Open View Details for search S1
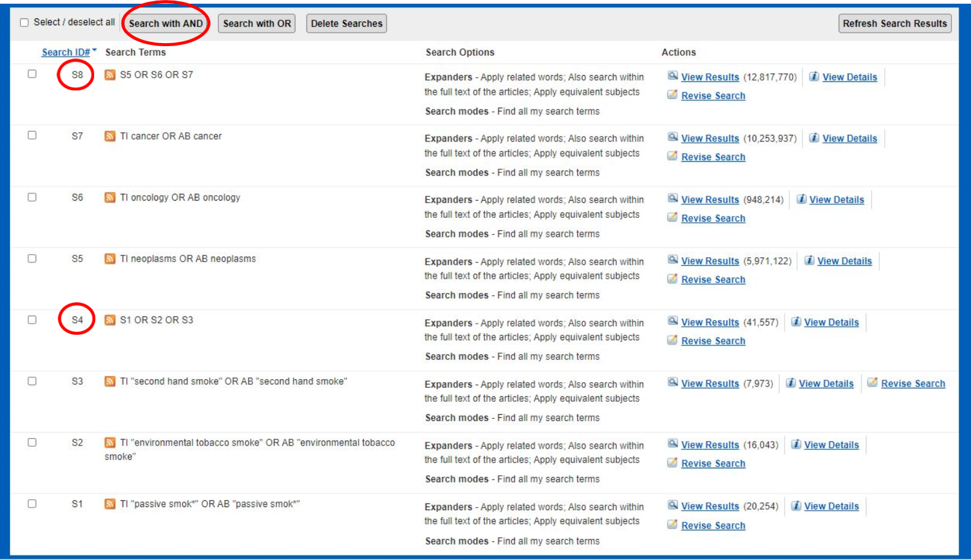The height and width of the screenshot is (560, 971). 831,506
